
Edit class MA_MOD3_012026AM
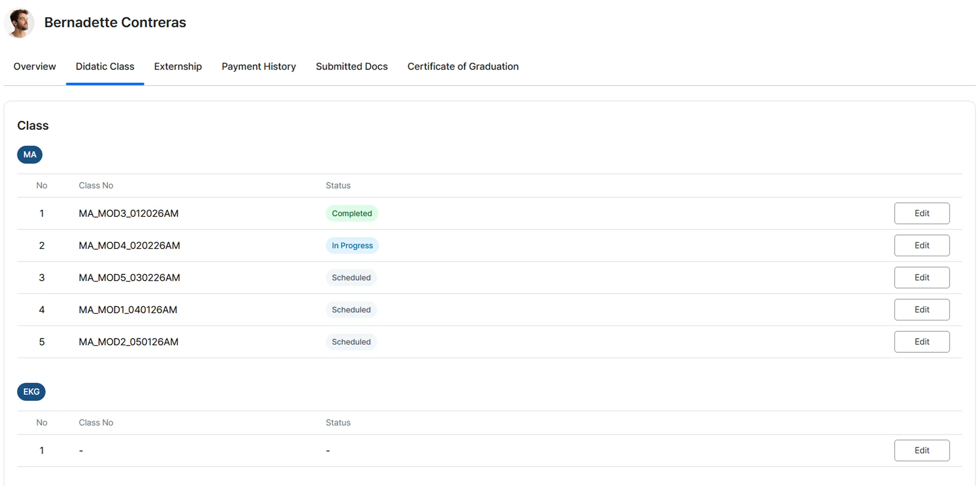(x=921, y=213)
